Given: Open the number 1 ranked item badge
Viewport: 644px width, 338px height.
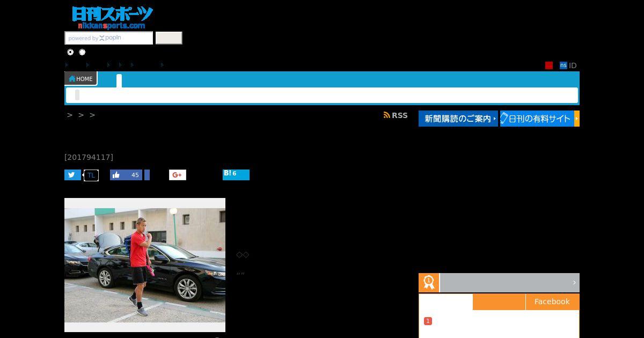Looking at the screenshot, I should pyautogui.click(x=428, y=321).
